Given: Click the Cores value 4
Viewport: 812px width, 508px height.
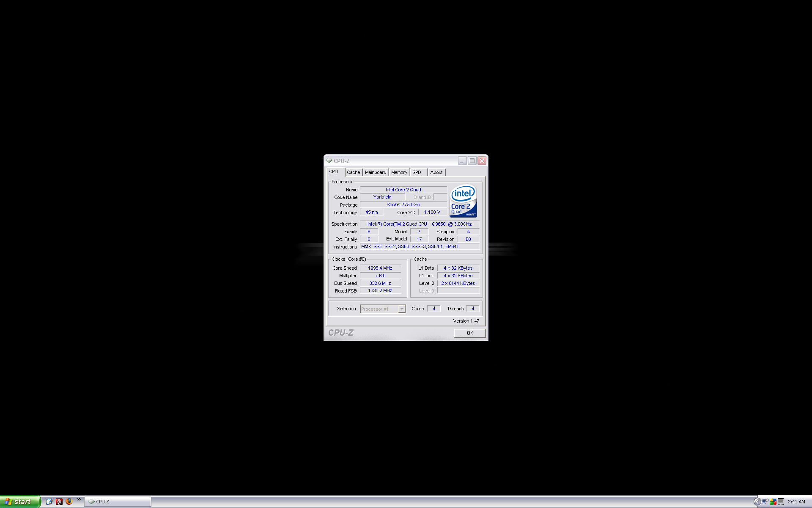Looking at the screenshot, I should [x=434, y=309].
